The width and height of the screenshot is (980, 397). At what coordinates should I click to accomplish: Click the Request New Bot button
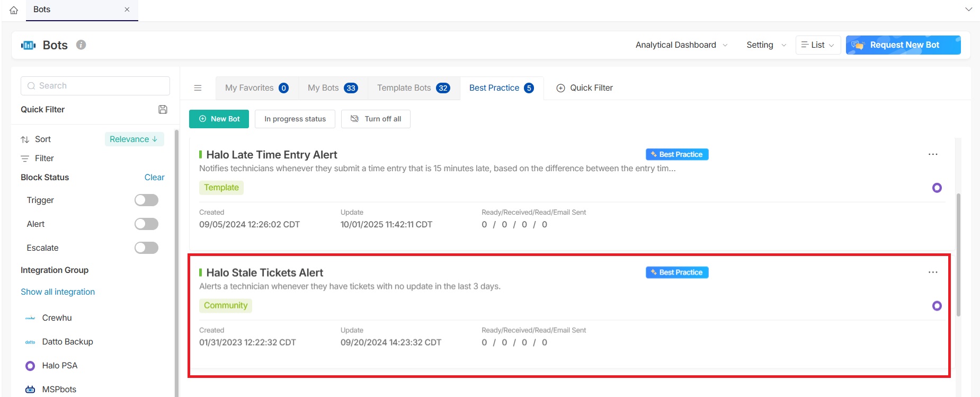click(903, 45)
